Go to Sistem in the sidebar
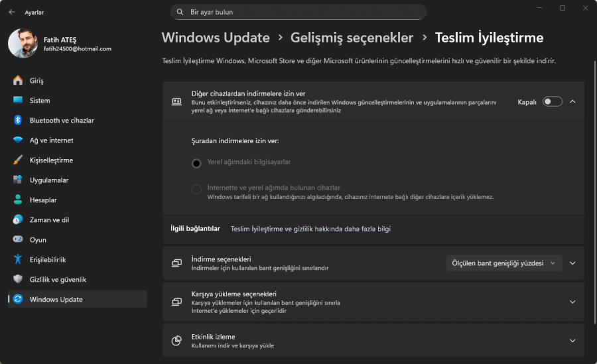Screen dimensions: 597x364 click(40, 100)
